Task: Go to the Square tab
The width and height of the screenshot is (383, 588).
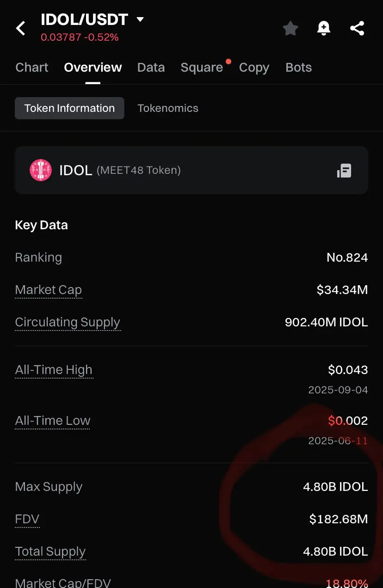Action: [x=202, y=67]
